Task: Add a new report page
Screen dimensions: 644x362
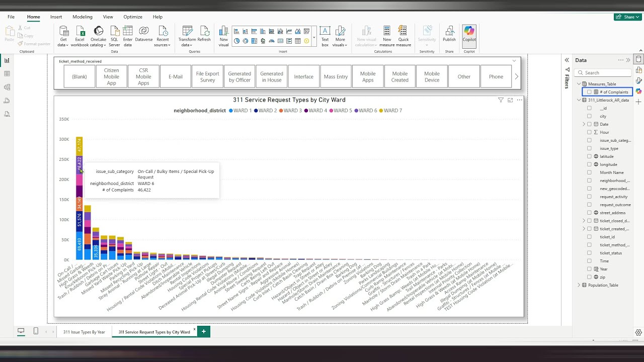Action: point(204,331)
